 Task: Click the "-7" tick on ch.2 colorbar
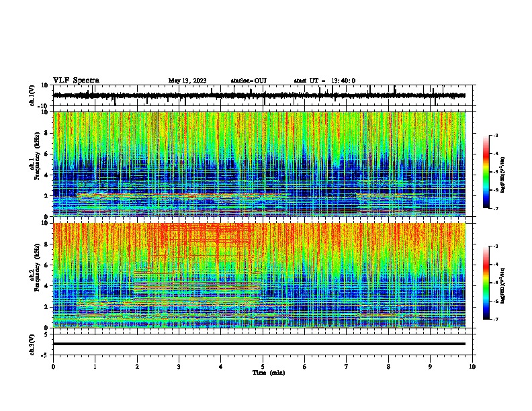pyautogui.click(x=496, y=319)
